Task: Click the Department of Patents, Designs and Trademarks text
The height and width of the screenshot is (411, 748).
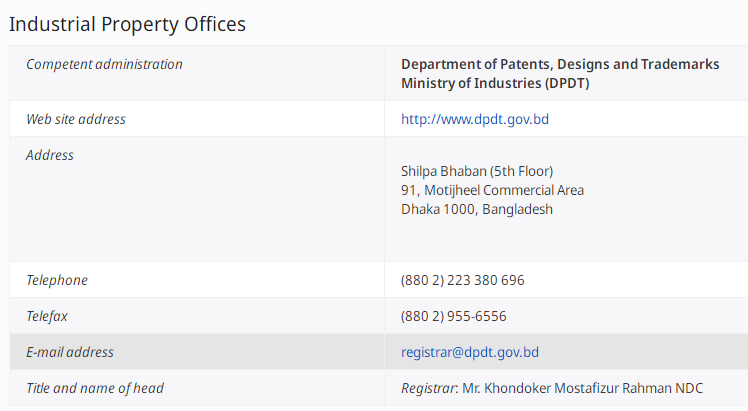Action: pyautogui.click(x=560, y=64)
